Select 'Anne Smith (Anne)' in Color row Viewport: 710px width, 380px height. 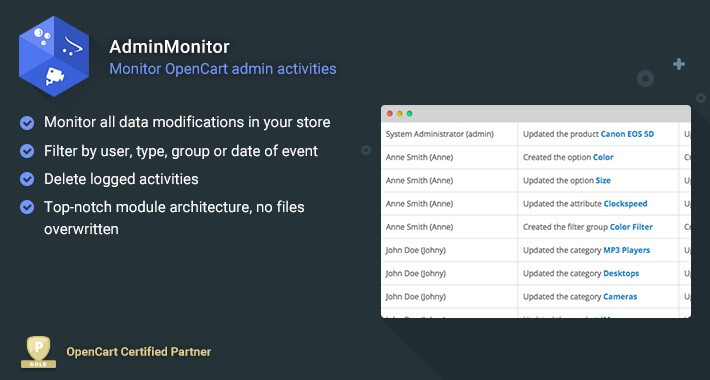419,157
